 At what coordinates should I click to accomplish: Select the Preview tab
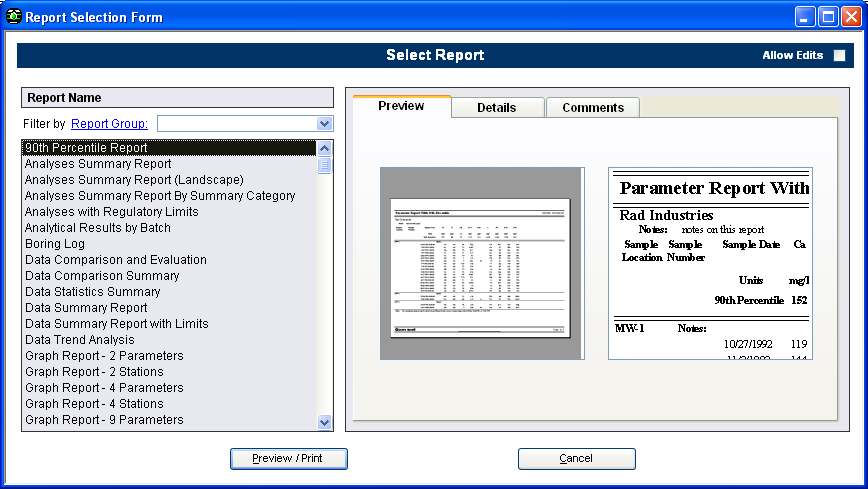pyautogui.click(x=401, y=106)
